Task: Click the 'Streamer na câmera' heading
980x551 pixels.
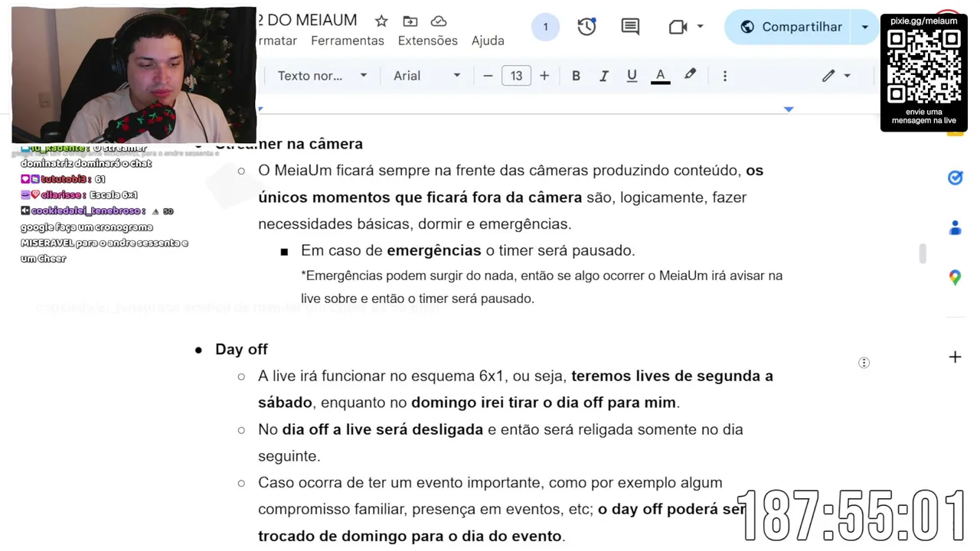Action: (289, 144)
